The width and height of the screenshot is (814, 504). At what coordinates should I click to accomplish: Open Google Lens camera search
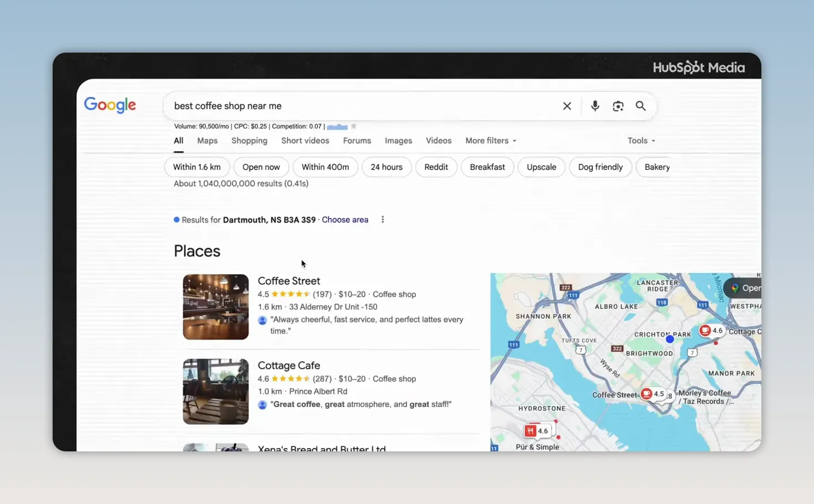pos(618,106)
